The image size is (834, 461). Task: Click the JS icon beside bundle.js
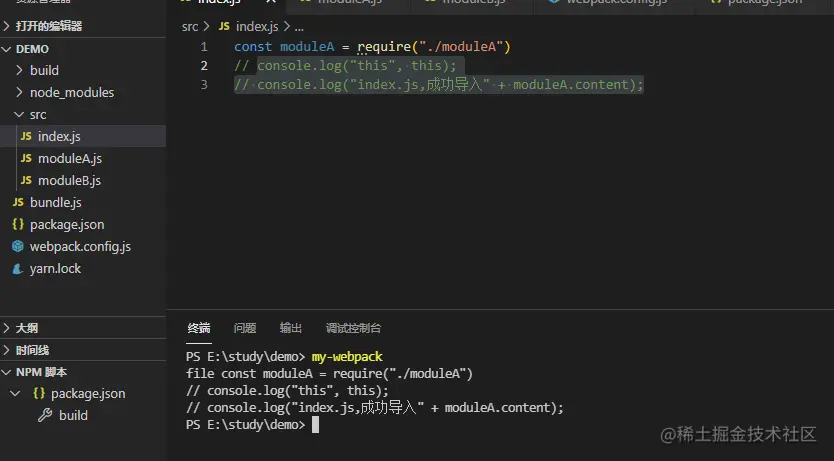(x=18, y=202)
